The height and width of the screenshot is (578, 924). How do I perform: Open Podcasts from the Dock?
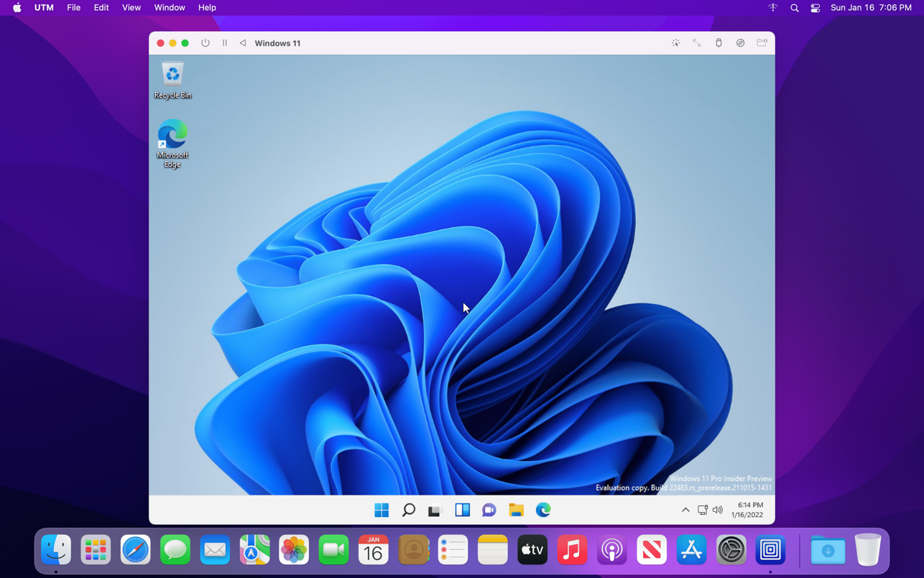coord(611,550)
